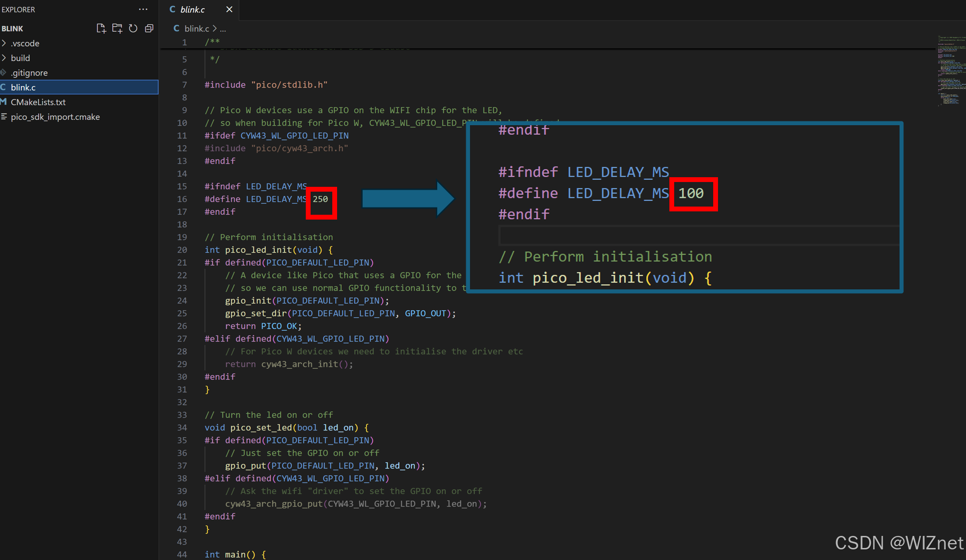Open pico_sdk_import.cmake from the file tree
966x560 pixels.
pyautogui.click(x=55, y=117)
